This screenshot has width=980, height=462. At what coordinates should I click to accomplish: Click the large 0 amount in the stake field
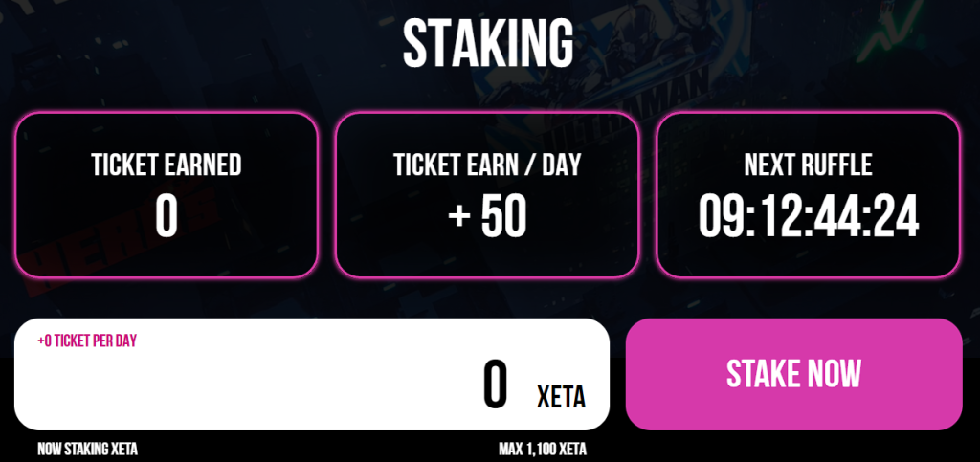495,385
